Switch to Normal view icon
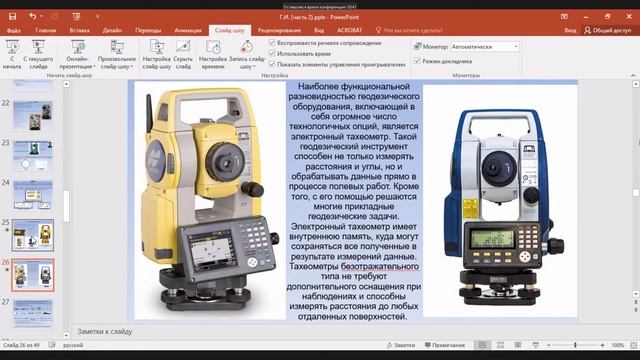The image size is (640, 360). [482, 345]
